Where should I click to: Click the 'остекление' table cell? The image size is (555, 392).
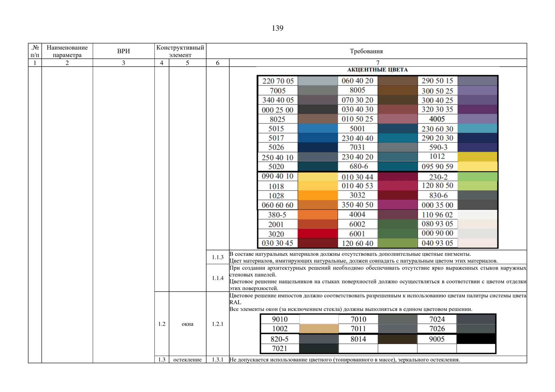[x=187, y=360]
